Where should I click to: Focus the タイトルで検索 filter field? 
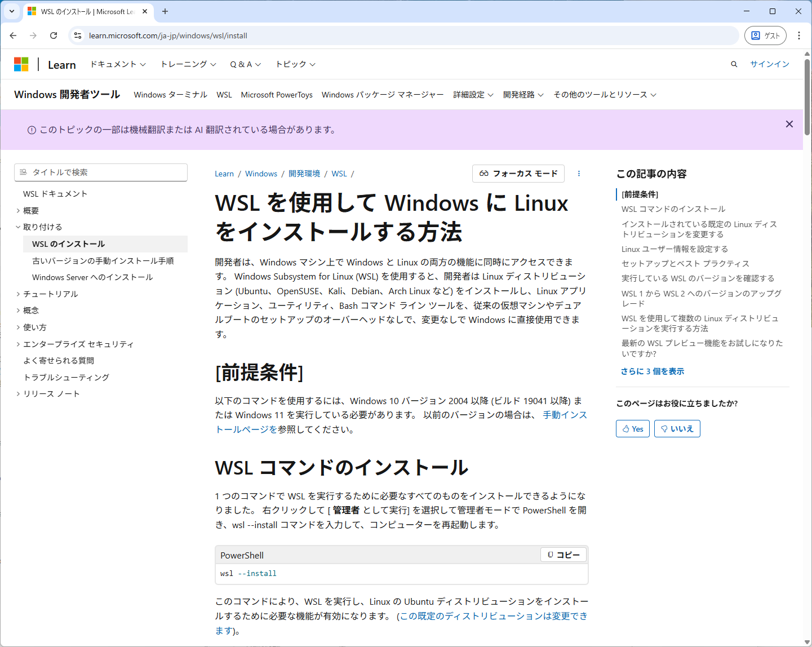(101, 172)
